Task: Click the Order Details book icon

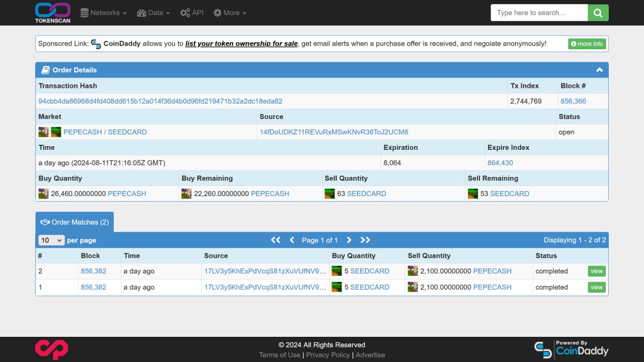Action: pyautogui.click(x=45, y=70)
